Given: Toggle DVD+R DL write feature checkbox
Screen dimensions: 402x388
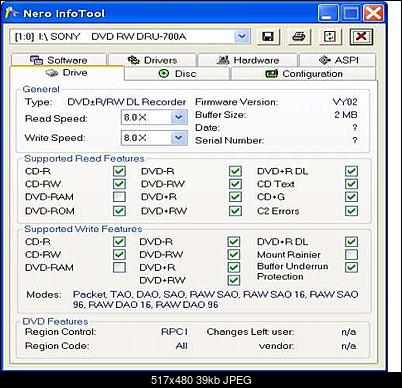Looking at the screenshot, I should coord(351,242).
